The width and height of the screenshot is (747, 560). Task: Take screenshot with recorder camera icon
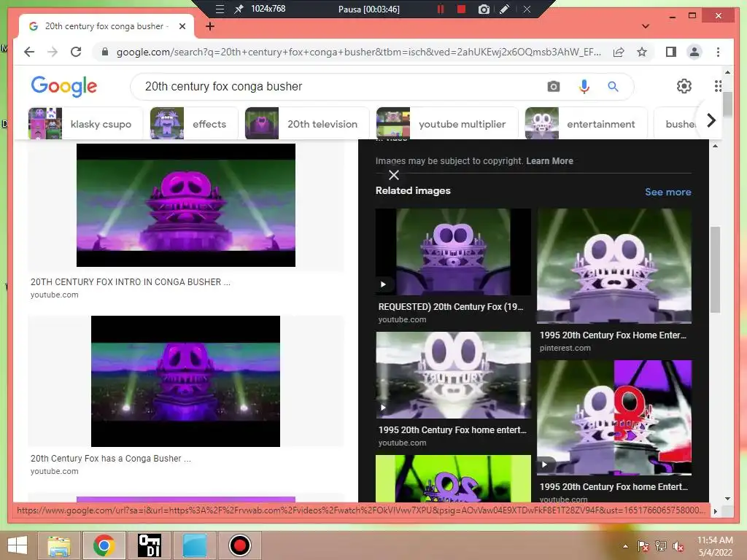point(484,9)
